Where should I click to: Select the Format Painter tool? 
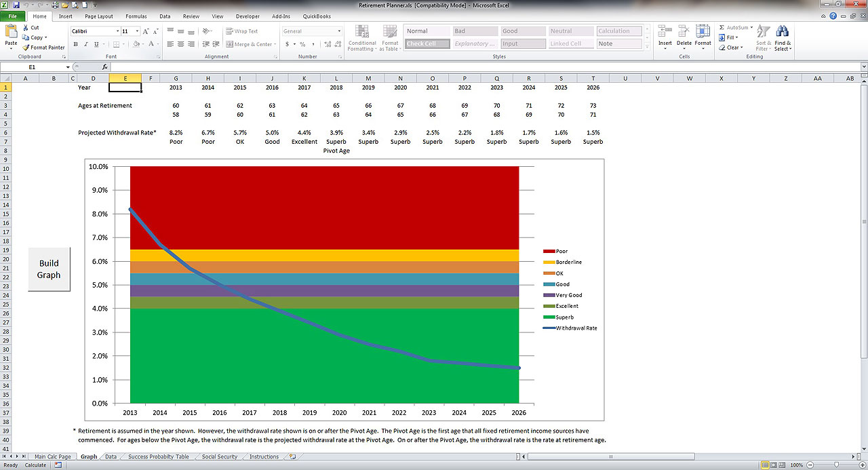[44, 47]
